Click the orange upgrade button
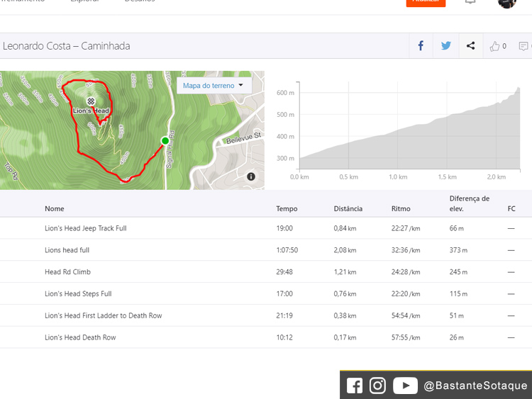Screen dimensions: 532x399 coord(426,3)
